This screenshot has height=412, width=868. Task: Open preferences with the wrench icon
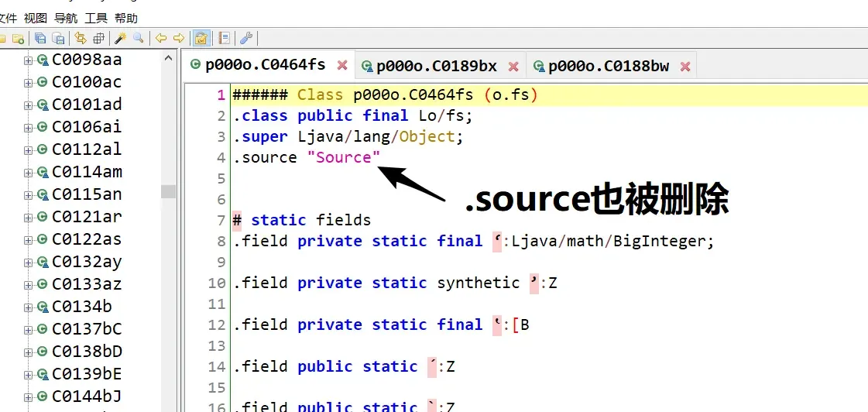coord(246,38)
